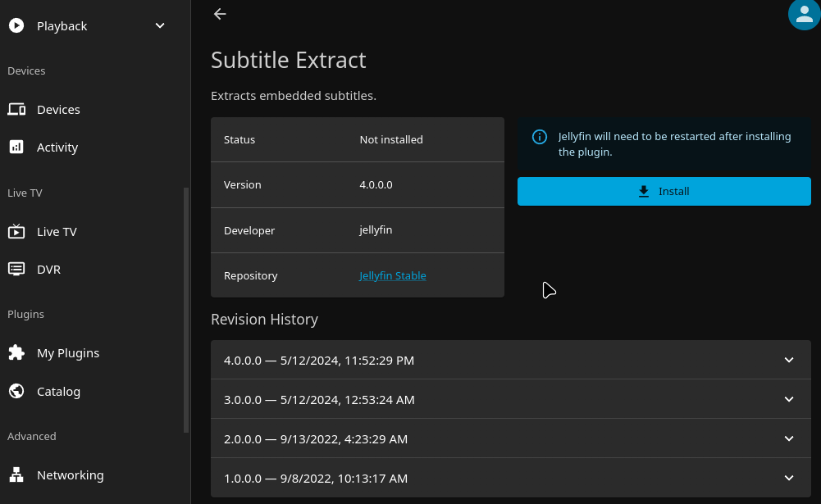Click the Activity chart icon

pyautogui.click(x=16, y=147)
